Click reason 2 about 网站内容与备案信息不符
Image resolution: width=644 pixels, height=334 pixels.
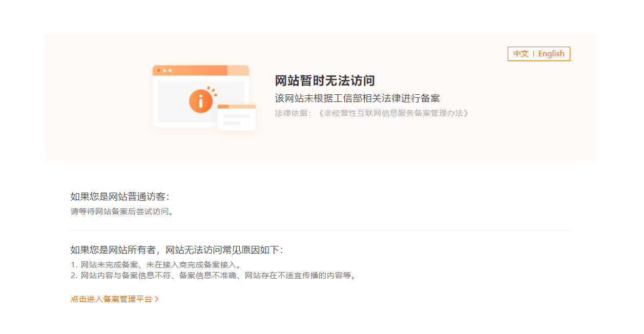point(213,276)
